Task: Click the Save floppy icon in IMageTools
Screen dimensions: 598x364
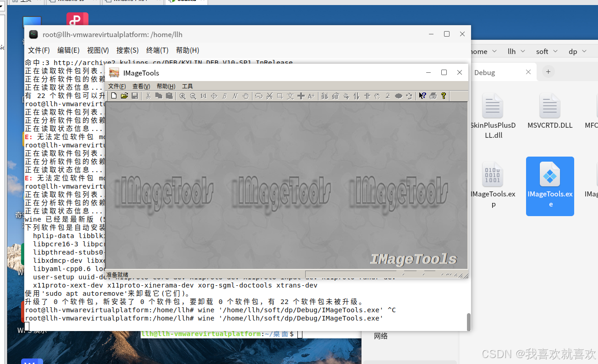Action: pyautogui.click(x=135, y=96)
